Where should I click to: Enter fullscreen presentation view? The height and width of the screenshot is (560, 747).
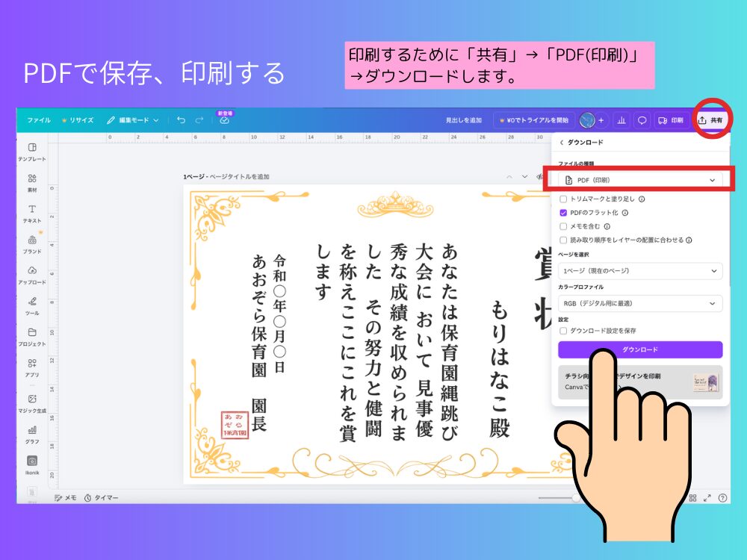pos(707,497)
